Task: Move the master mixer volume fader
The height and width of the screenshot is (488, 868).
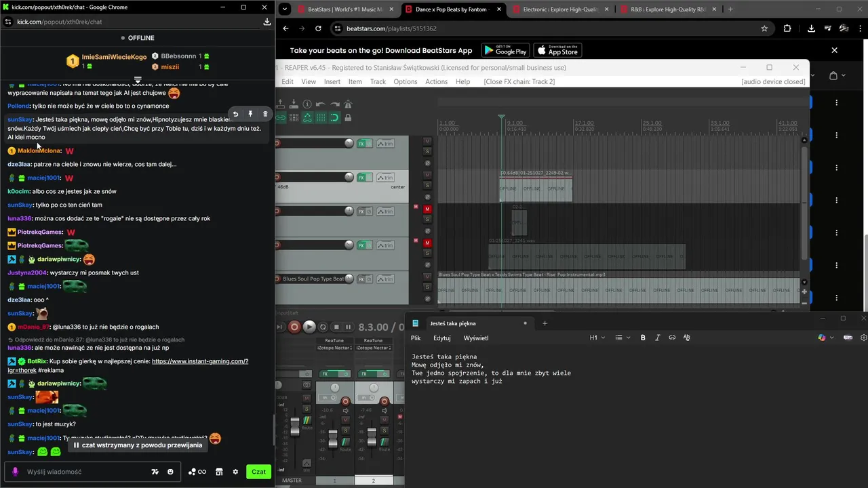Action: click(295, 426)
